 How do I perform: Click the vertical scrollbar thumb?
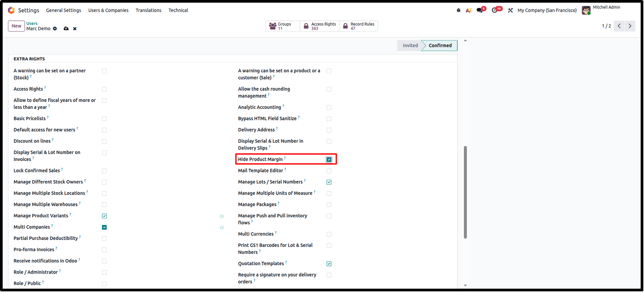[x=465, y=192]
